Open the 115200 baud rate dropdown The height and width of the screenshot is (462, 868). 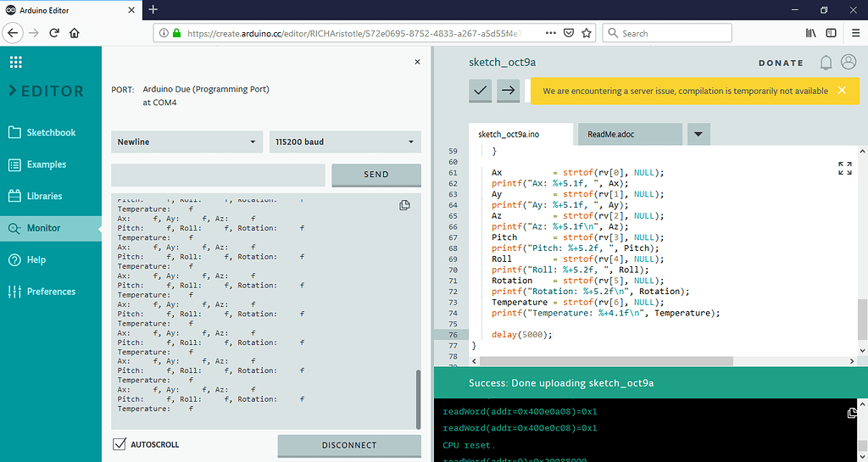pos(344,142)
